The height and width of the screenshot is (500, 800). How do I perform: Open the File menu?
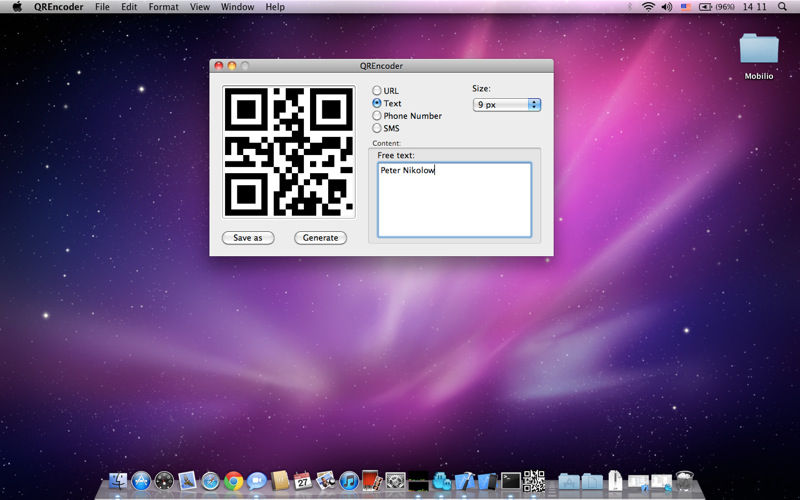pos(102,7)
